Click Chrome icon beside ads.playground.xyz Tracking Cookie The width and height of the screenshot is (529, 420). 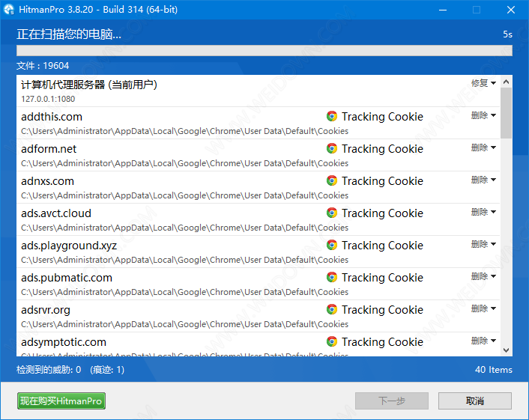pyautogui.click(x=332, y=245)
